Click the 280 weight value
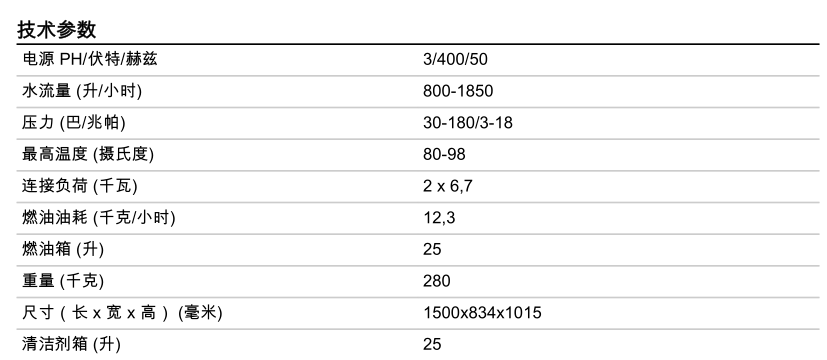The height and width of the screenshot is (360, 827). pyautogui.click(x=437, y=280)
